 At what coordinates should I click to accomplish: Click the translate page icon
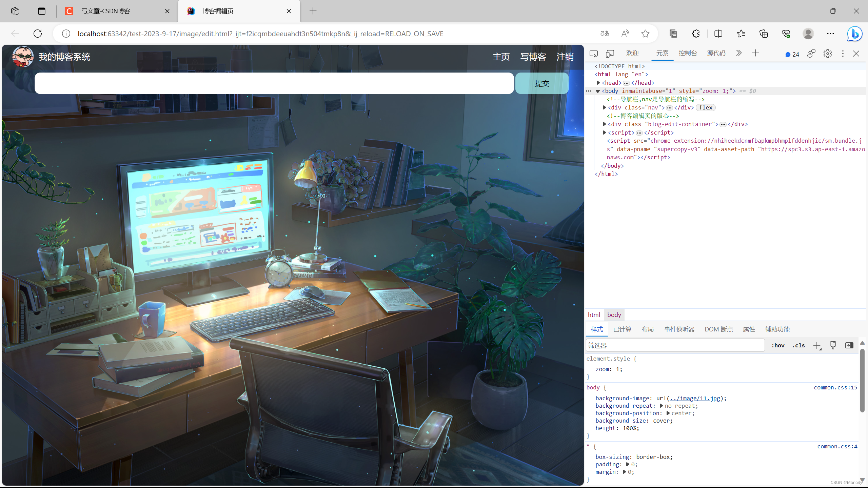[605, 34]
